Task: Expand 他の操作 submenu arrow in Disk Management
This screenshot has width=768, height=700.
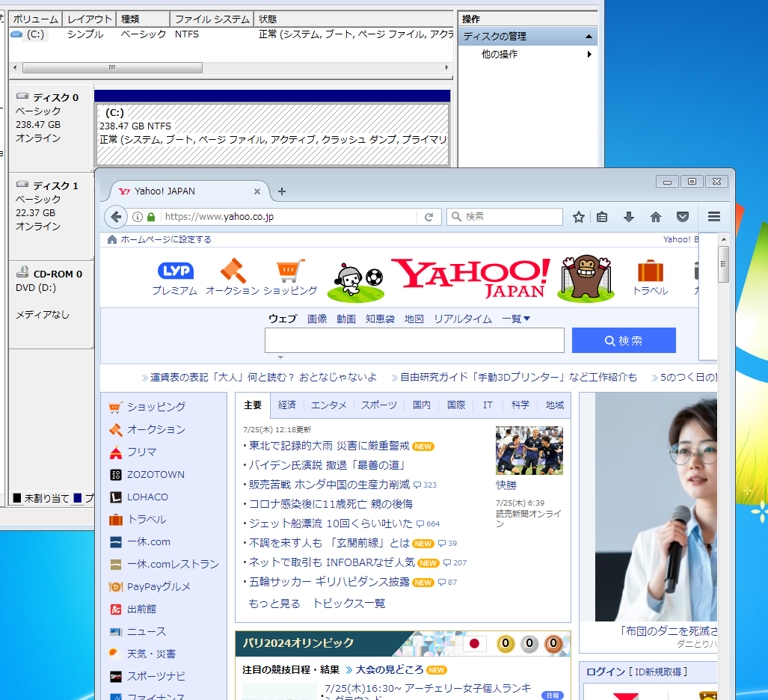Action: pos(589,55)
